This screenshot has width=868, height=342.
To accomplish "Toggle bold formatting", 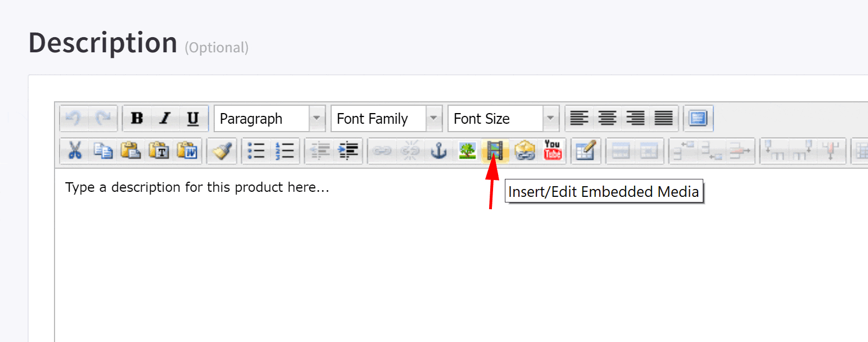I will tap(137, 119).
